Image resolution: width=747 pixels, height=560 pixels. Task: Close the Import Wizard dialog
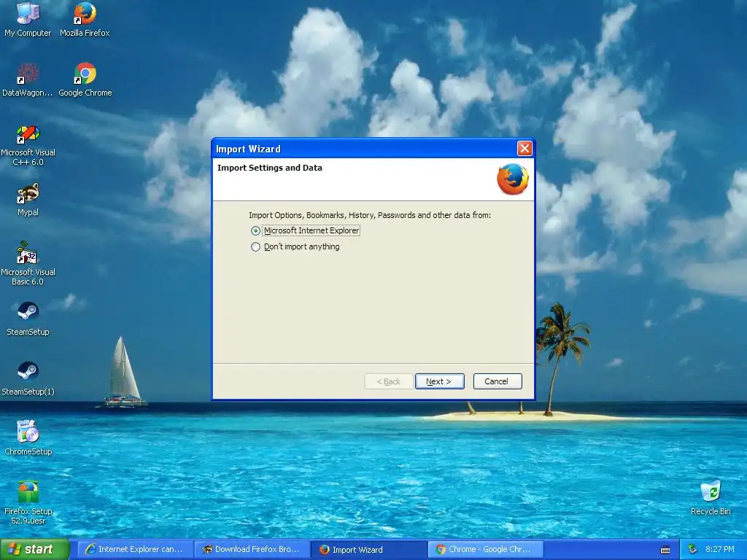point(525,149)
